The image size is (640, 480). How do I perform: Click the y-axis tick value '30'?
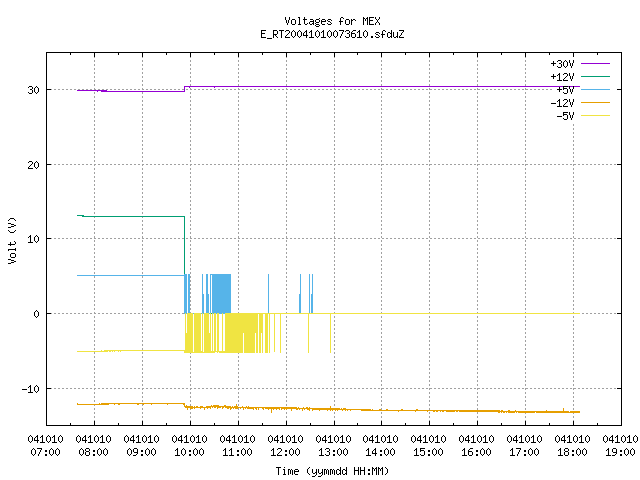pos(33,90)
